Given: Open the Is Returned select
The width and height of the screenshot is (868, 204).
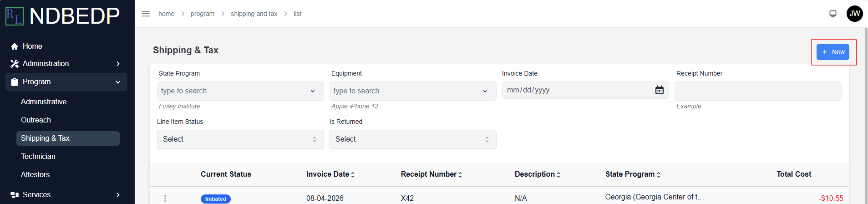Looking at the screenshot, I should pos(413,139).
